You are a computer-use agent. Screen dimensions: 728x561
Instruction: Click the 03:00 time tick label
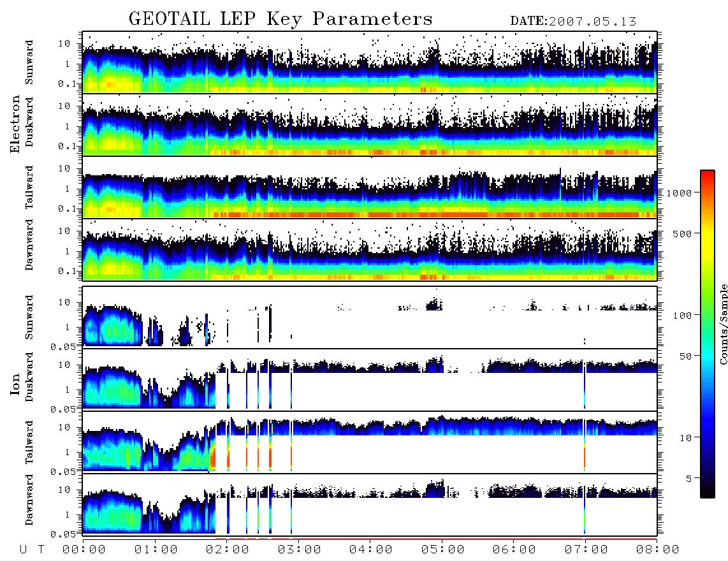299,550
